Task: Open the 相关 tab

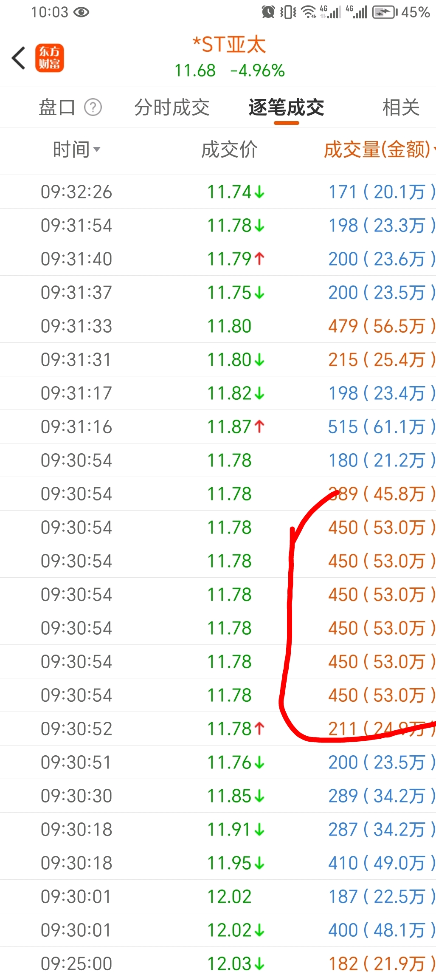Action: coord(401,107)
